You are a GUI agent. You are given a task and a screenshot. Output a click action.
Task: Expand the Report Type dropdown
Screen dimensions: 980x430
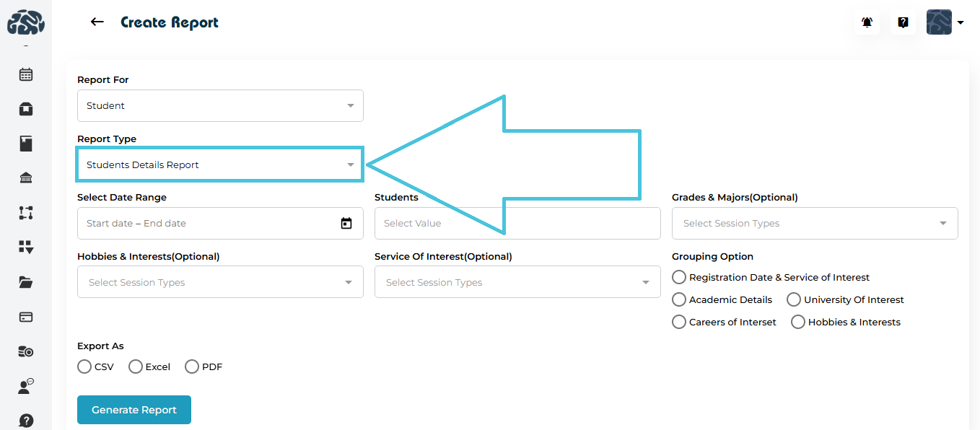tap(220, 165)
